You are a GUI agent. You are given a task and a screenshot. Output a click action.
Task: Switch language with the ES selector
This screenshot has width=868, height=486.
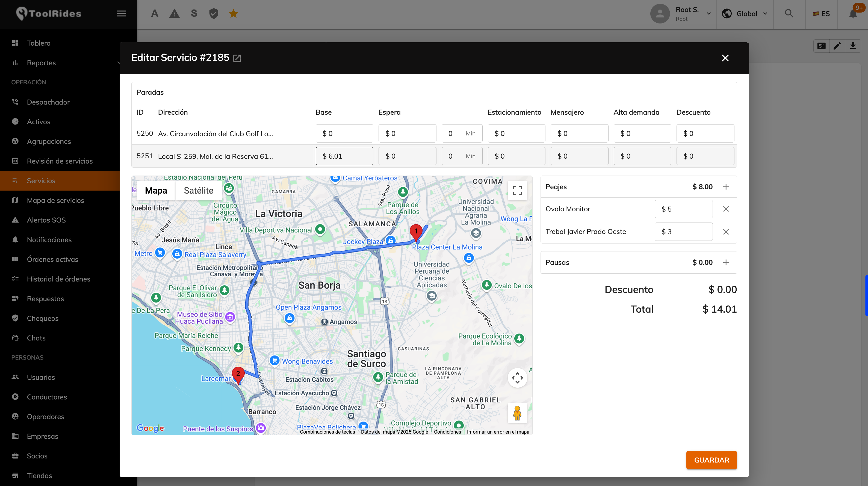(x=821, y=13)
